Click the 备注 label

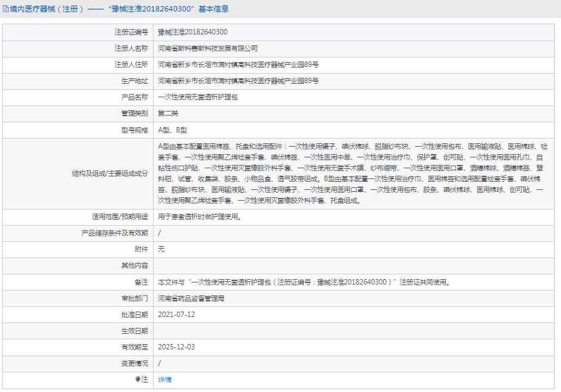tap(141, 283)
